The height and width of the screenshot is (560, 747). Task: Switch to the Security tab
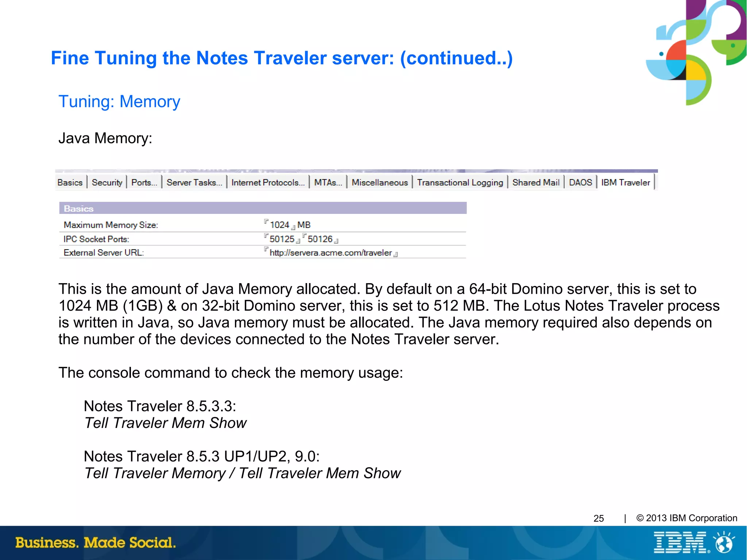point(107,182)
